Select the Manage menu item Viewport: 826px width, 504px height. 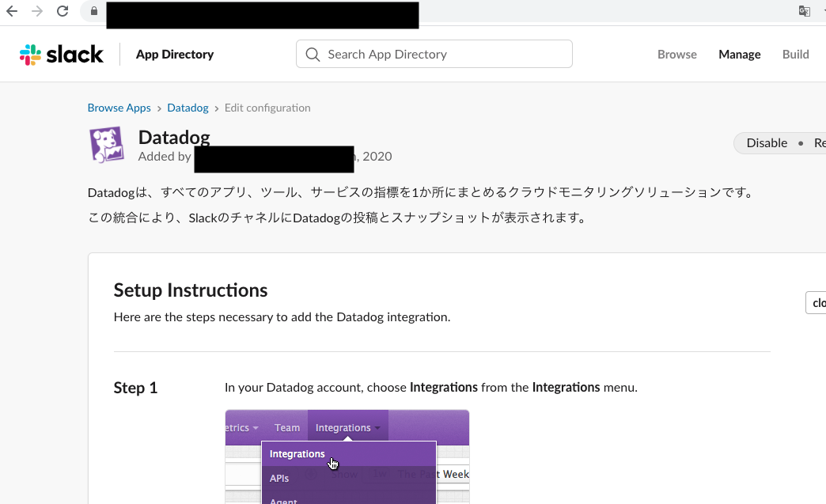coord(739,54)
